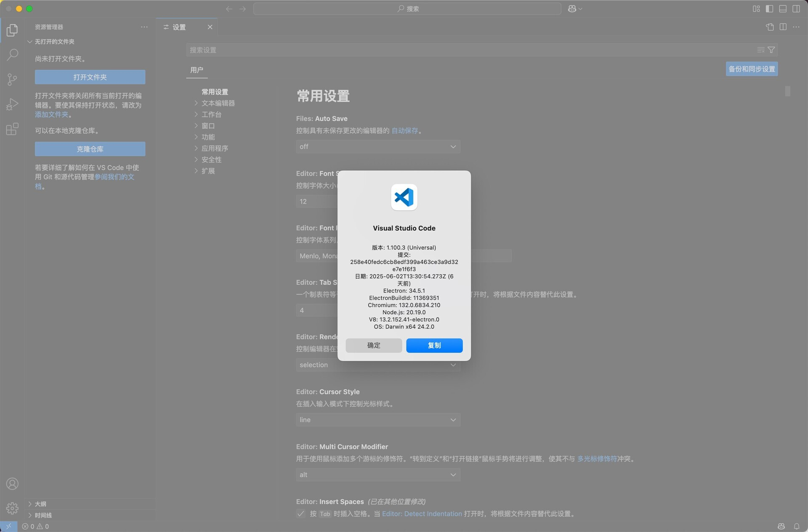Open Explorer views and more actions ellipsis
The image size is (808, 532).
coord(144,27)
